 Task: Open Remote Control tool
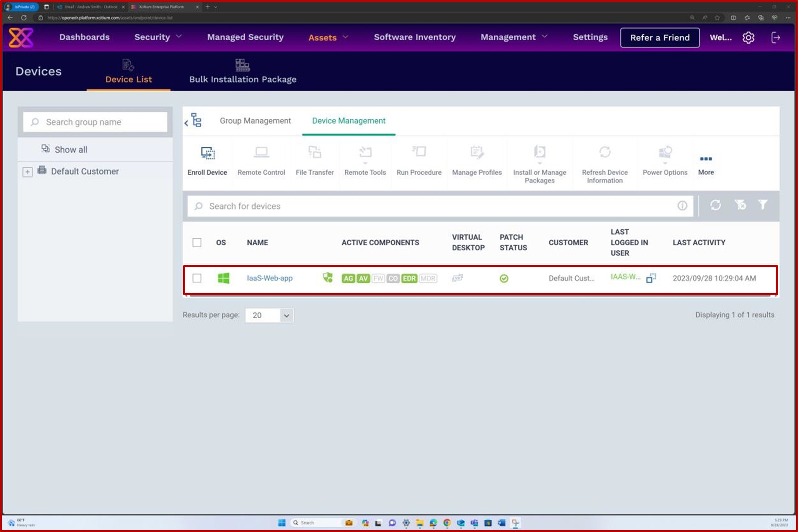(x=261, y=159)
